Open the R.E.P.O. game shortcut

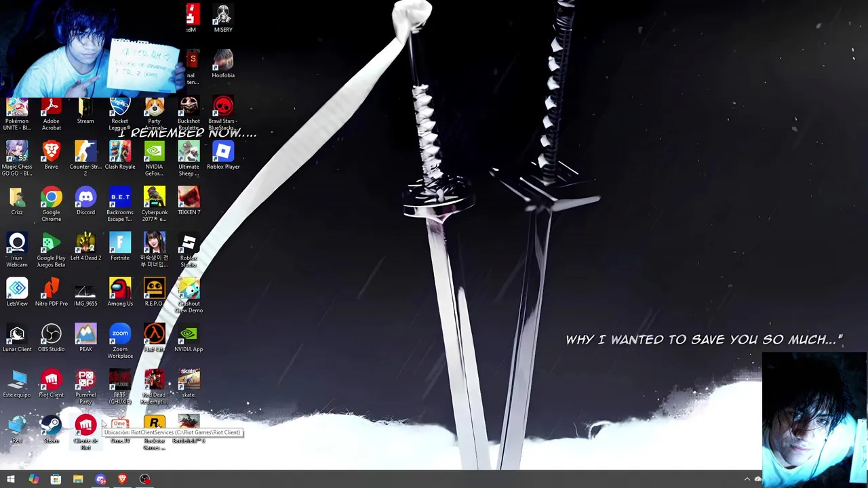[155, 292]
